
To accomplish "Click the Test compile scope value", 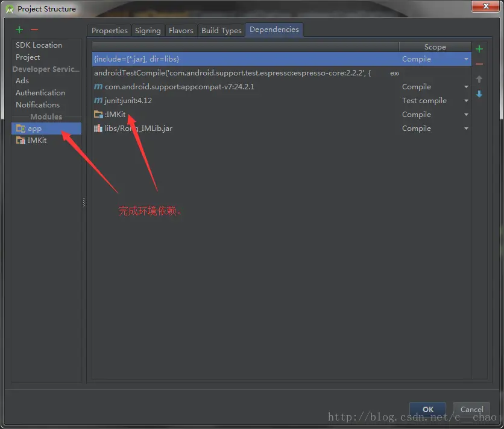I will pos(424,101).
